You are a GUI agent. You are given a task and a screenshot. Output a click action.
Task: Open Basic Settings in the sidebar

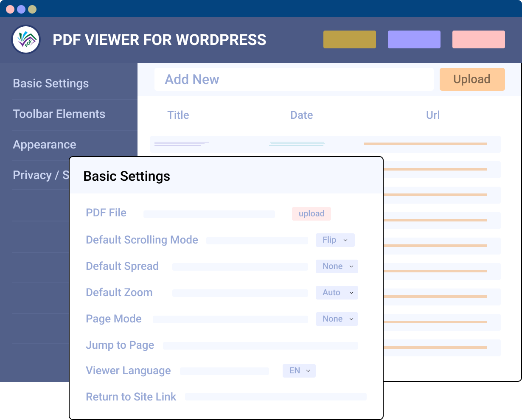click(x=51, y=84)
